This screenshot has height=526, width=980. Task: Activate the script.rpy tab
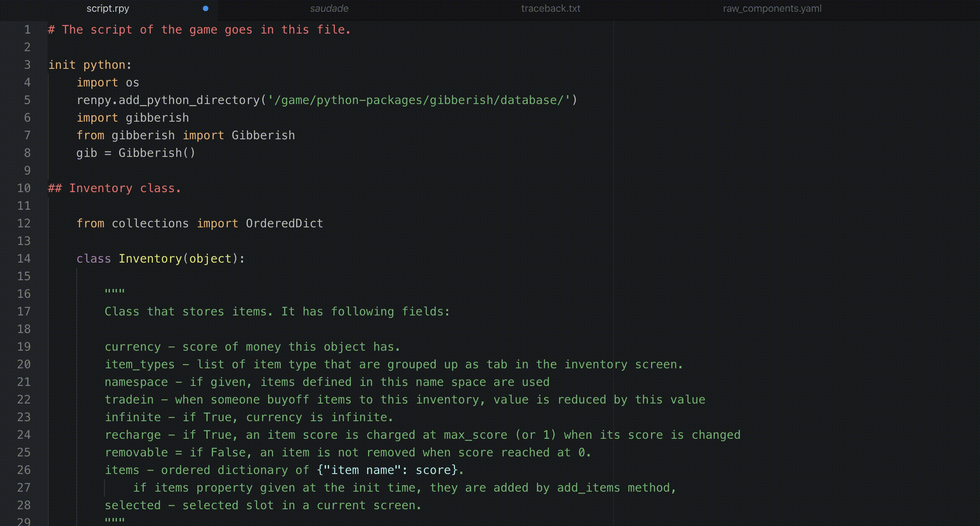pyautogui.click(x=108, y=8)
